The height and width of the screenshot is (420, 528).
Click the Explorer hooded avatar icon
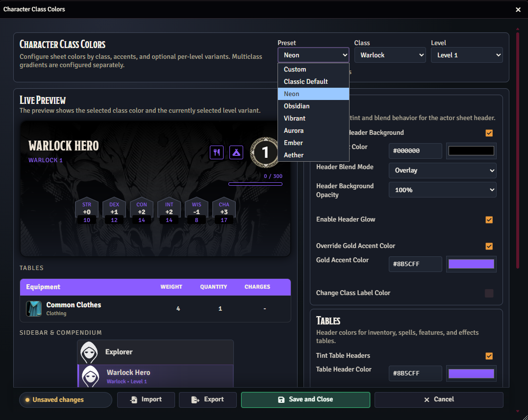[89, 352]
